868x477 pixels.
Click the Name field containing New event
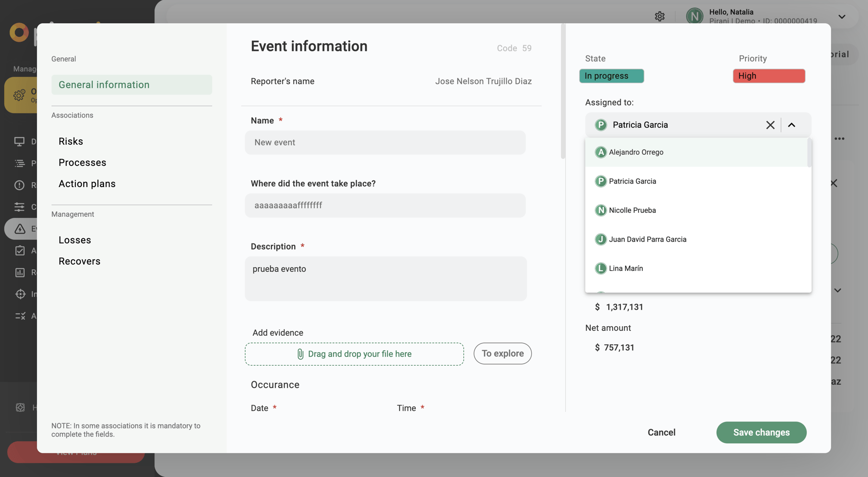386,142
